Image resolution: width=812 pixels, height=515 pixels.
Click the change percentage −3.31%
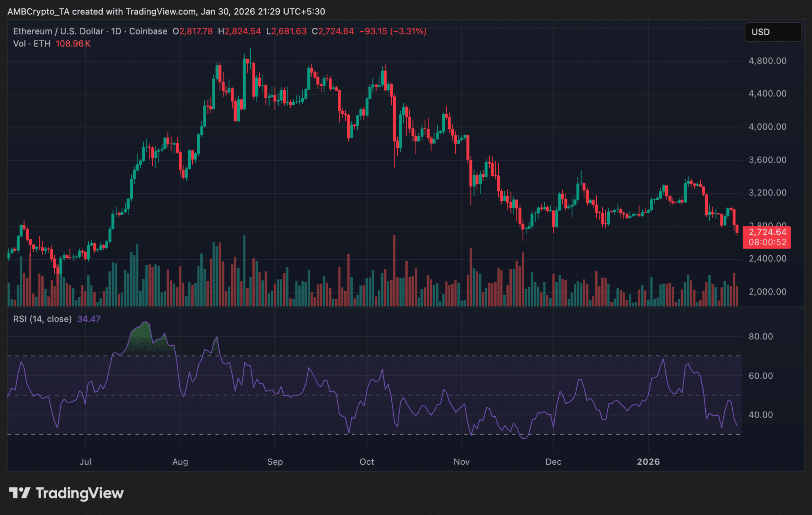point(410,31)
